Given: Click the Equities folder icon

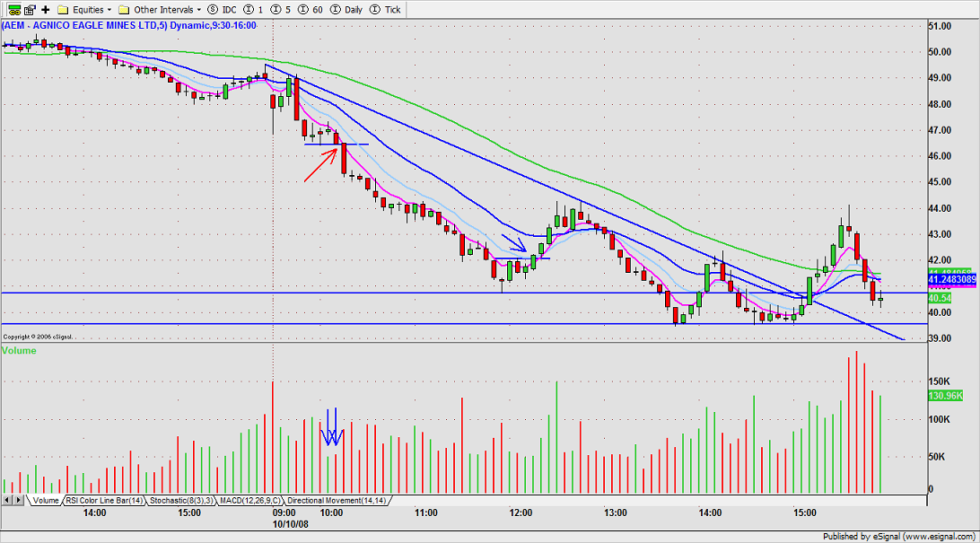Looking at the screenshot, I should click(x=63, y=9).
